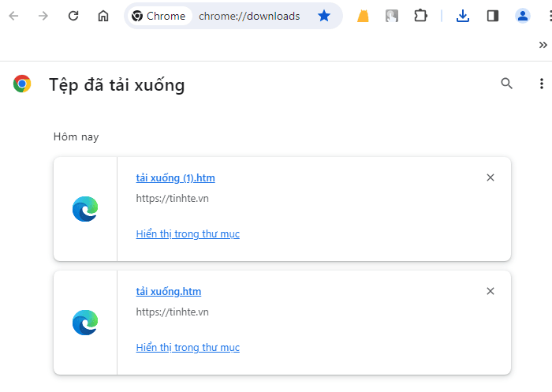The height and width of the screenshot is (392, 552).
Task: Show tải xuống (1).htm in folder
Action: 188,234
